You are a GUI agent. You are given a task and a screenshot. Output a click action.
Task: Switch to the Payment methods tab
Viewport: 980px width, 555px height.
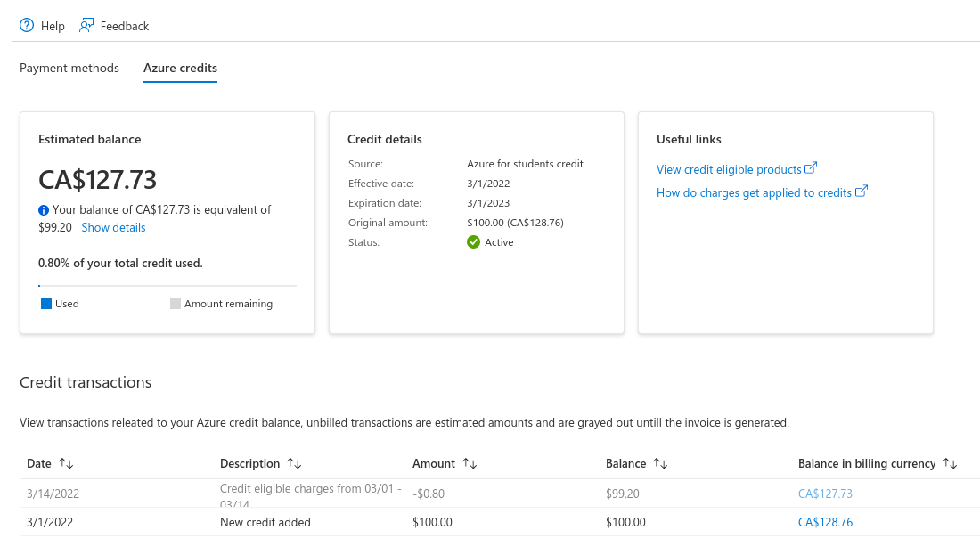[69, 68]
